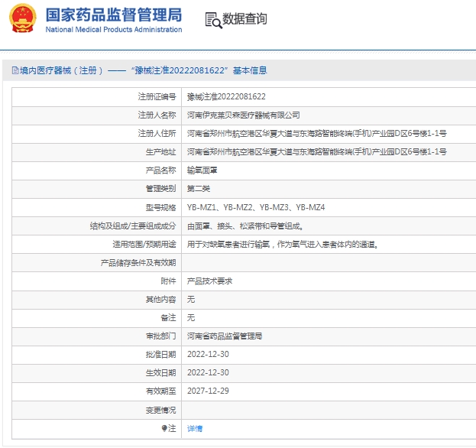
Task: Click the 型号规格 label
Action: coord(161,208)
